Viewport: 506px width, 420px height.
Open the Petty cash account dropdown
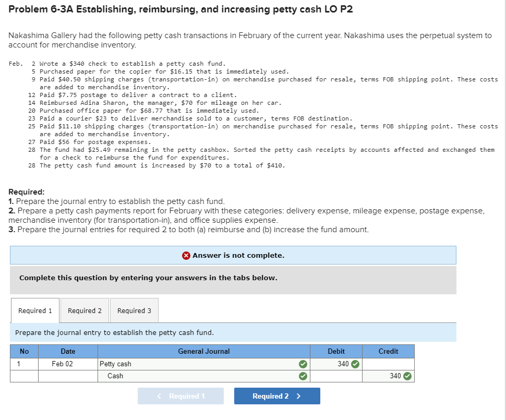(x=198, y=364)
